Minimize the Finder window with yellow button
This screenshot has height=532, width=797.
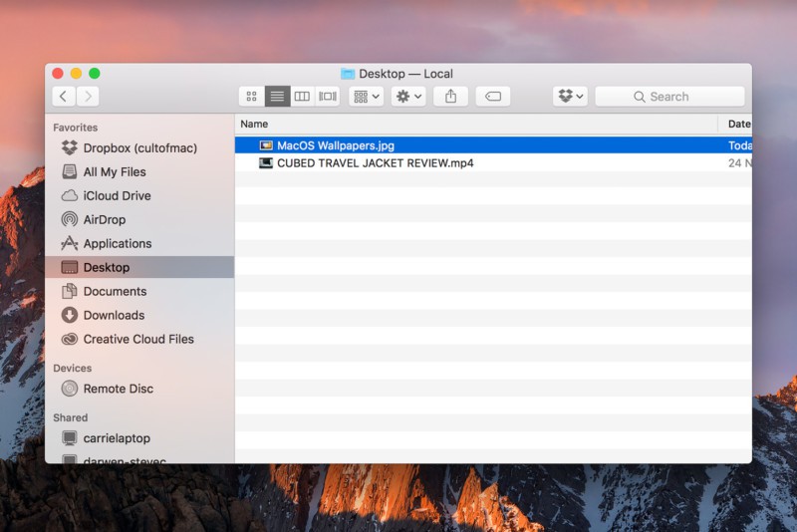tap(77, 74)
